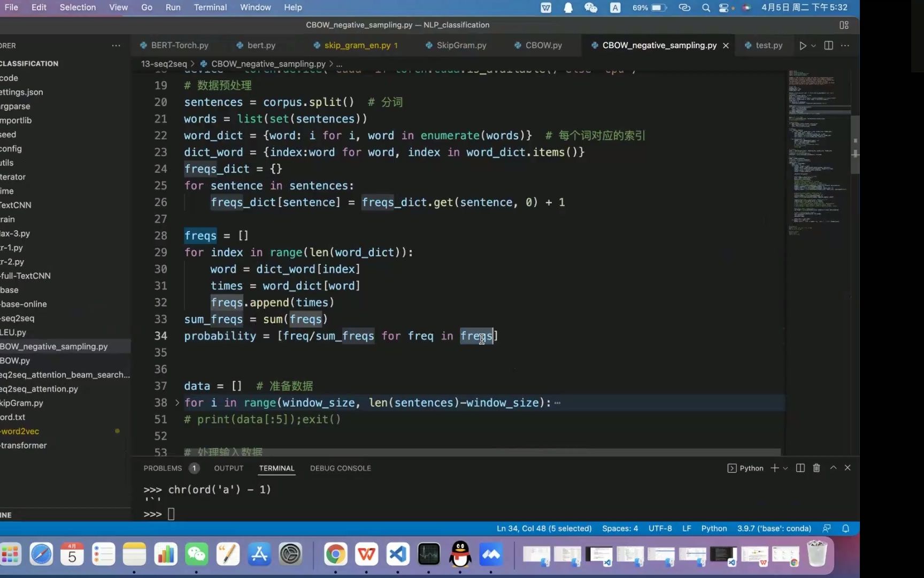Launch Chrome from the Dock
This screenshot has height=578, width=924.
[335, 554]
